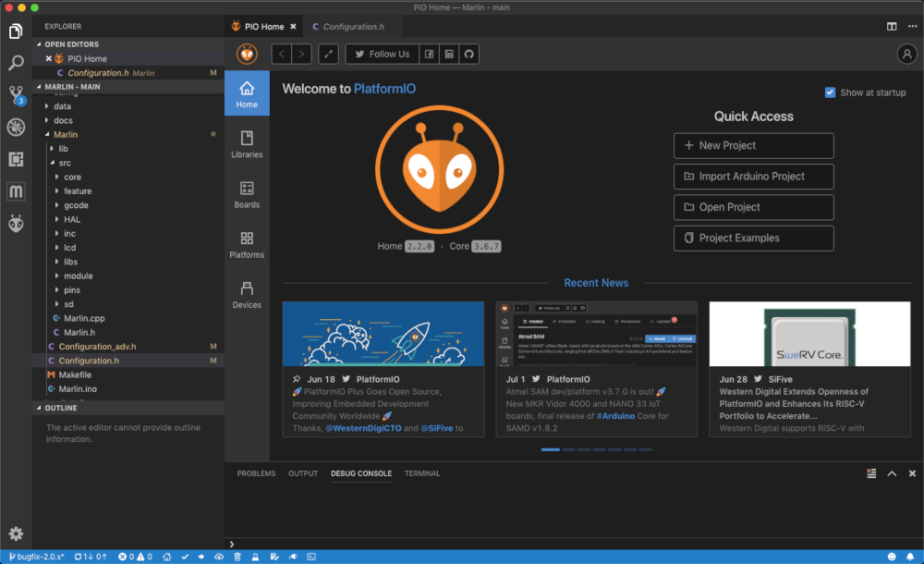Click the panel layout icon beside the collapse arrow

(x=871, y=473)
